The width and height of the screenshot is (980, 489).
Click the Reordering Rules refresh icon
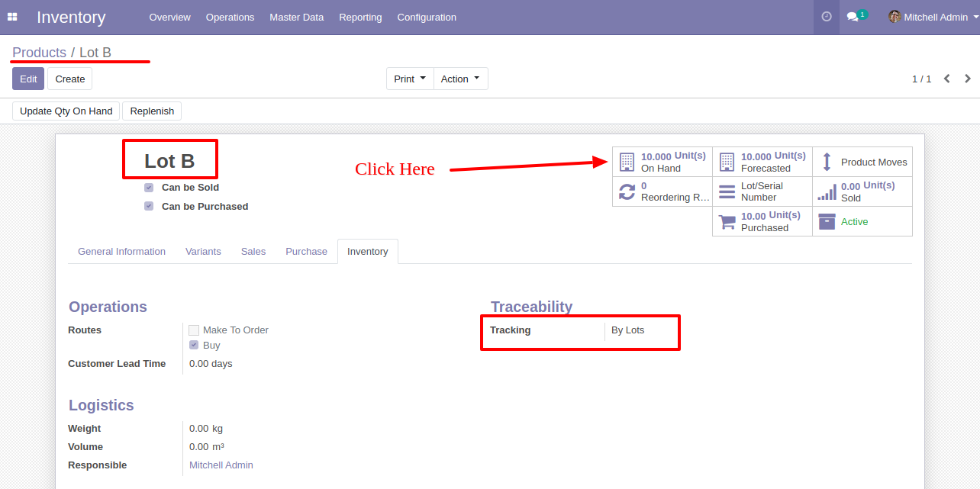point(627,191)
